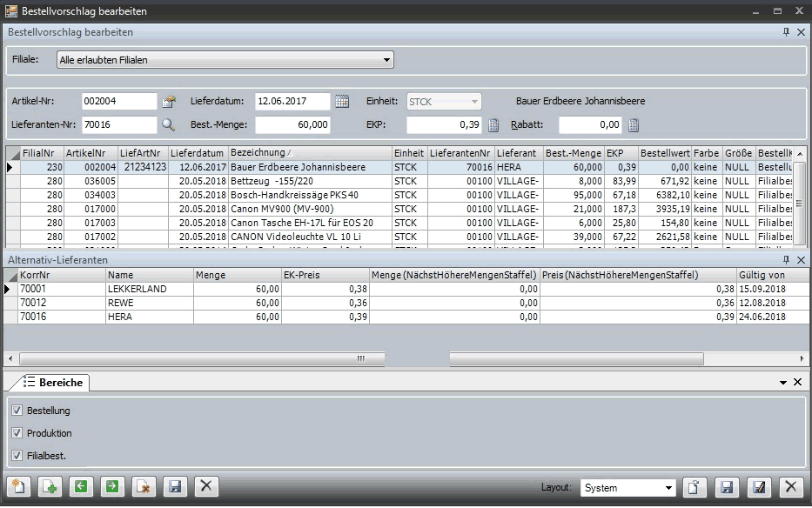Open the Bereiche panel dropdown arrow
812x508 pixels.
[783, 382]
